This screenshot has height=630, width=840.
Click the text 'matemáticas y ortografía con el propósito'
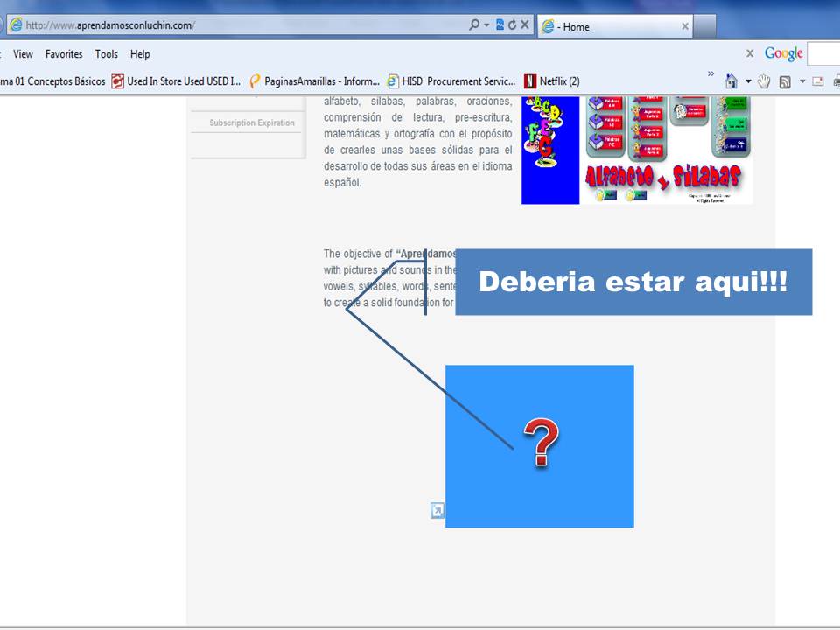(418, 133)
